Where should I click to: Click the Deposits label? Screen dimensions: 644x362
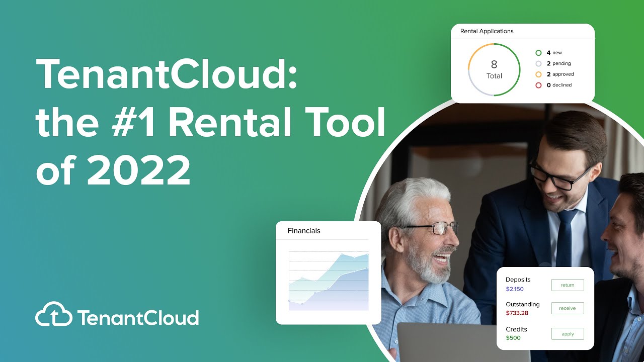coord(518,280)
